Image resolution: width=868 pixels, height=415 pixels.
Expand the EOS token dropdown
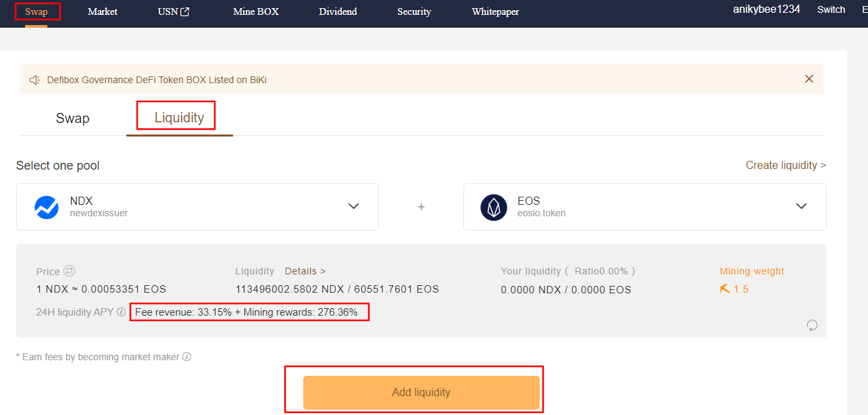tap(801, 206)
